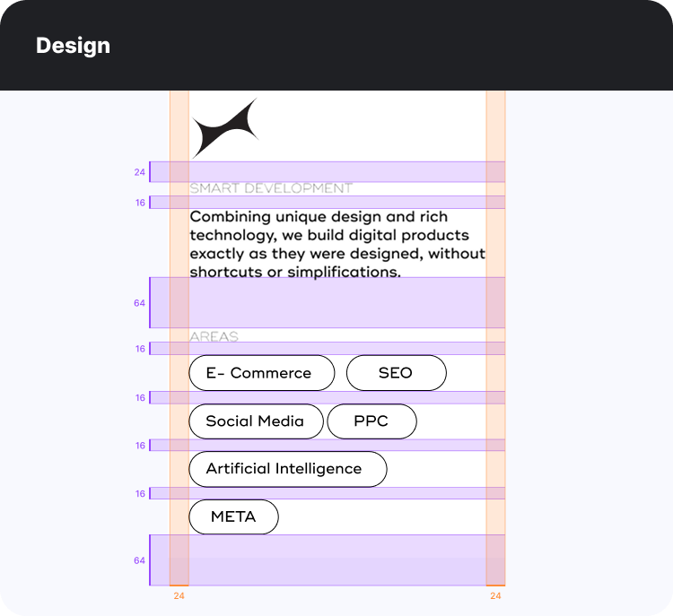Click the 24 spacing label below the logo

coord(140,172)
